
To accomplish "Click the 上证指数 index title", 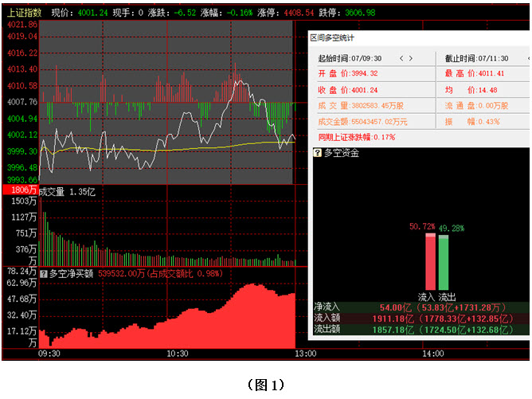I will click(23, 13).
